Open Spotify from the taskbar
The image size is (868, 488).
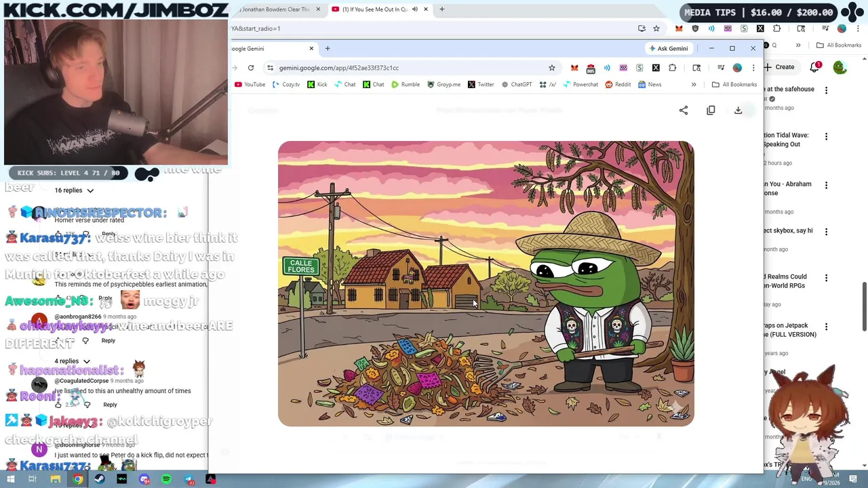coord(166,479)
